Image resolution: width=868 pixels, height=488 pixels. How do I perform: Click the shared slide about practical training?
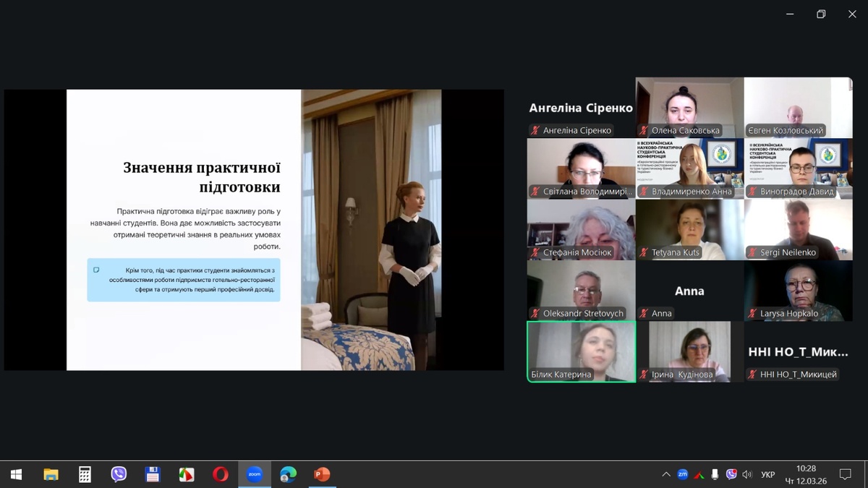[x=253, y=230]
